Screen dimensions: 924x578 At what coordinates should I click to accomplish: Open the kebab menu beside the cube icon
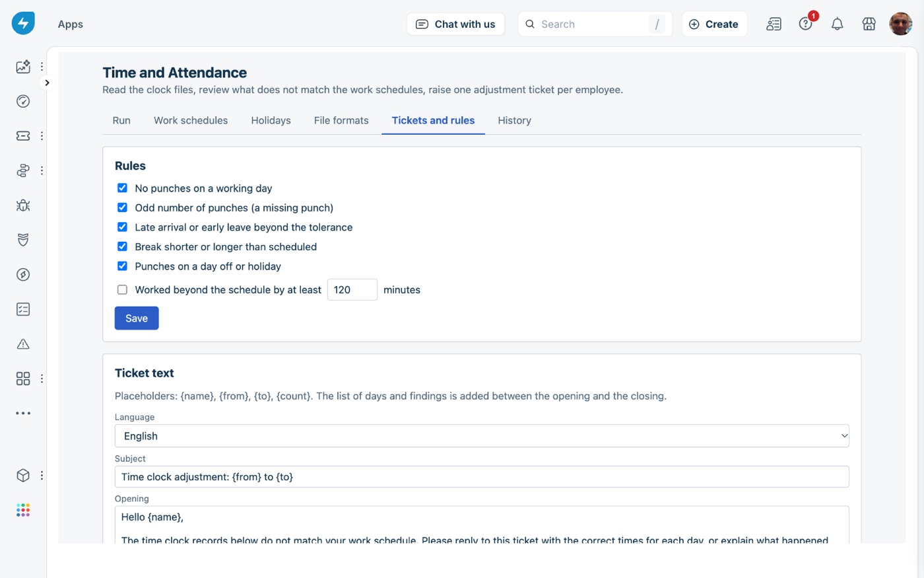(x=42, y=476)
